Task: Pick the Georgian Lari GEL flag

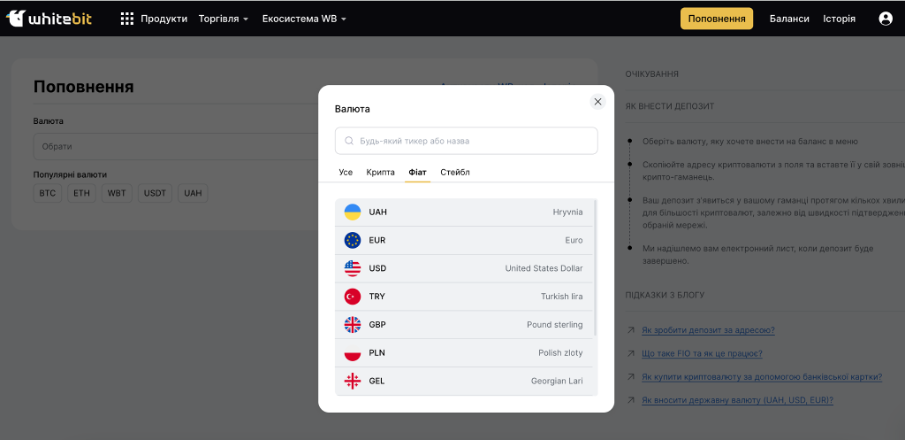Action: pyautogui.click(x=353, y=381)
